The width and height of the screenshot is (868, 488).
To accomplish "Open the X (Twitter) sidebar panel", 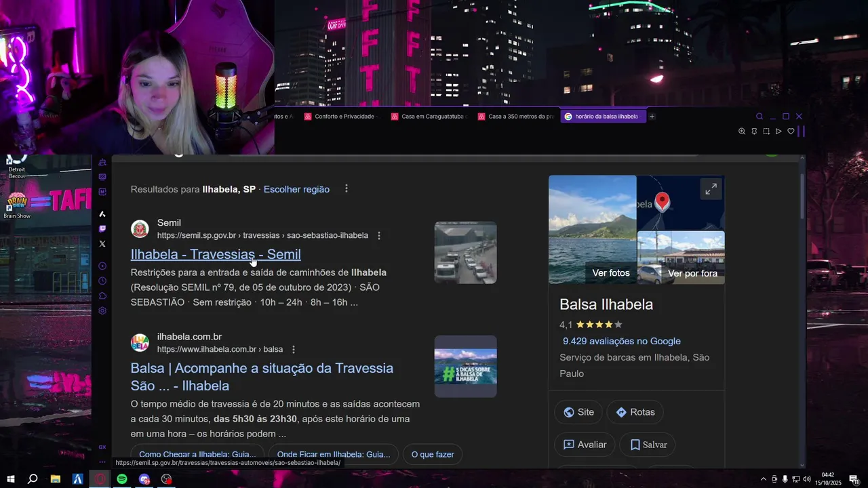I will point(102,243).
